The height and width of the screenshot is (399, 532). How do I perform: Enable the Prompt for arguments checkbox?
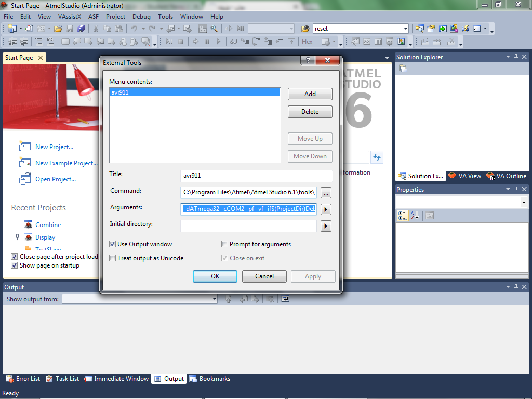click(225, 244)
